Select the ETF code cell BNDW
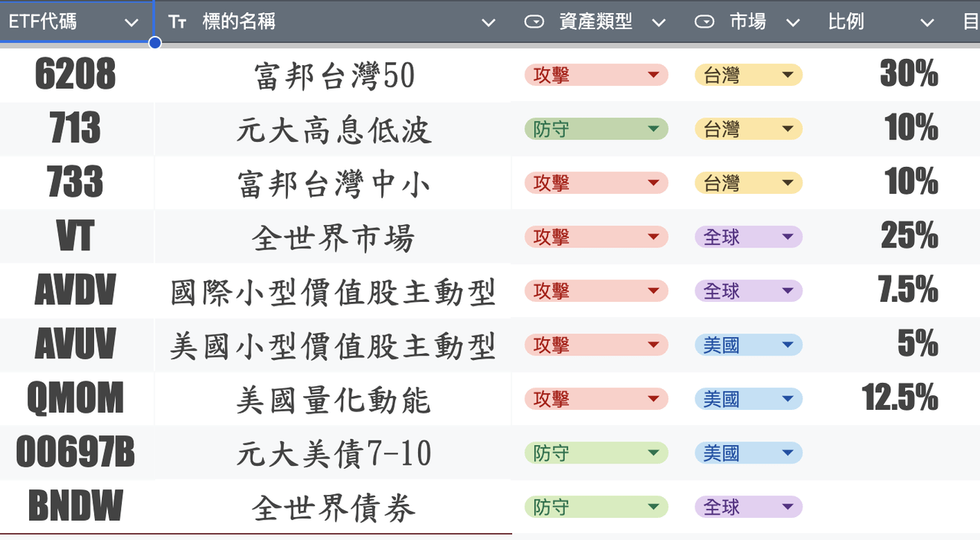The width and height of the screenshot is (980, 540). (x=77, y=507)
